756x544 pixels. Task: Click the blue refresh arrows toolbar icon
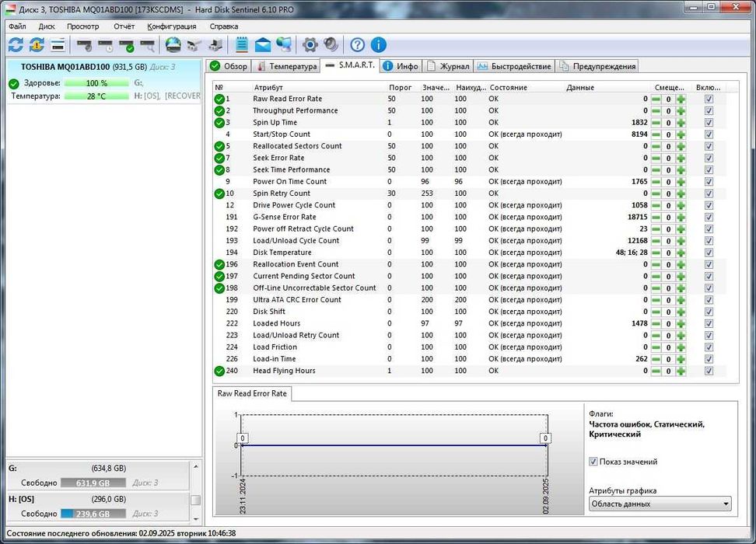point(16,45)
